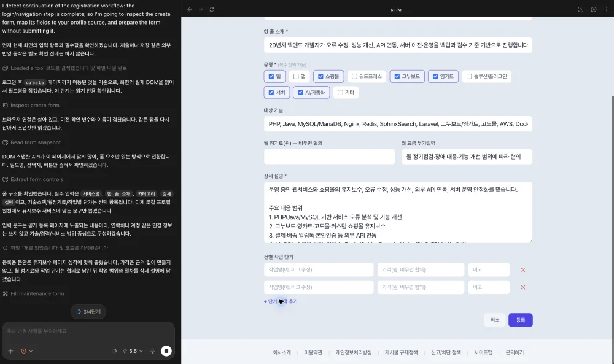Viewport: 614px width, 364px height.
Task: Click the first row 비고 input
Action: click(489, 269)
